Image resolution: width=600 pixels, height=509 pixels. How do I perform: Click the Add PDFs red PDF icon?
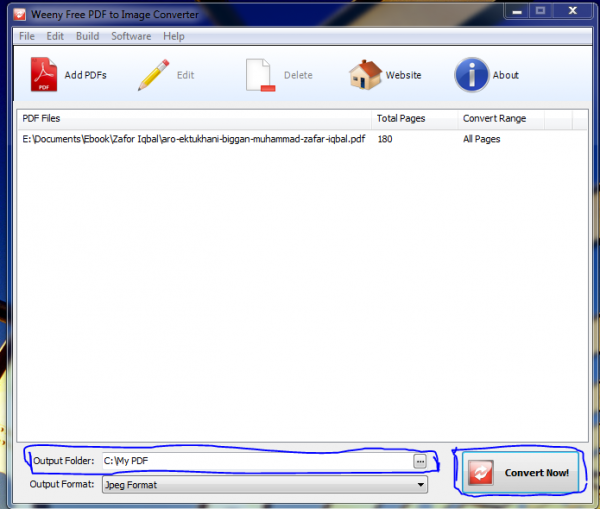pyautogui.click(x=44, y=74)
